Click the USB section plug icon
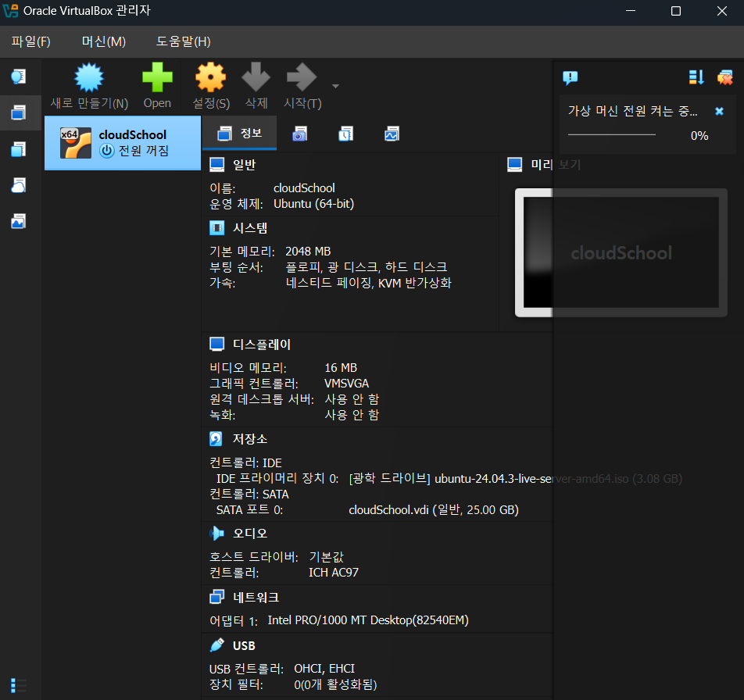Screen dimensions: 744x700 216,645
